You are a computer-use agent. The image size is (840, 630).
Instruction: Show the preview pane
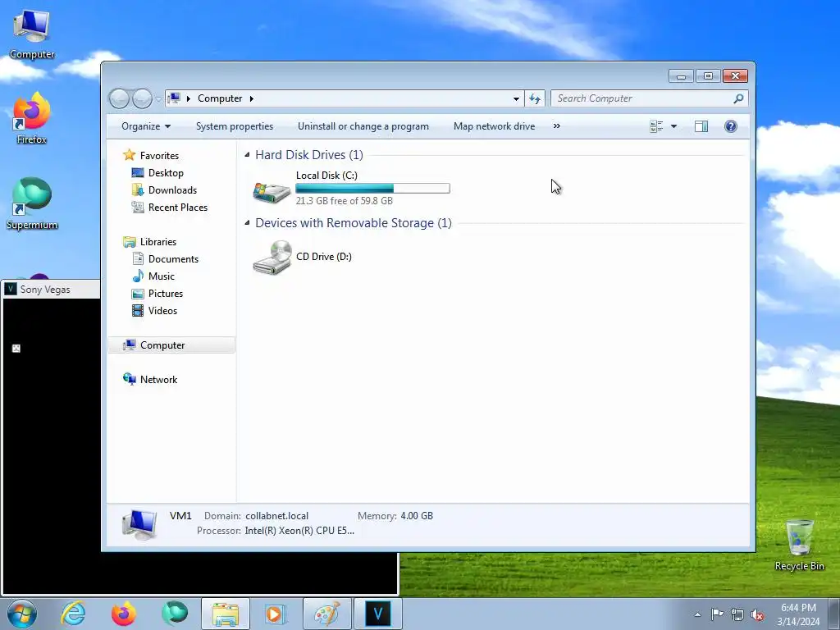click(701, 126)
